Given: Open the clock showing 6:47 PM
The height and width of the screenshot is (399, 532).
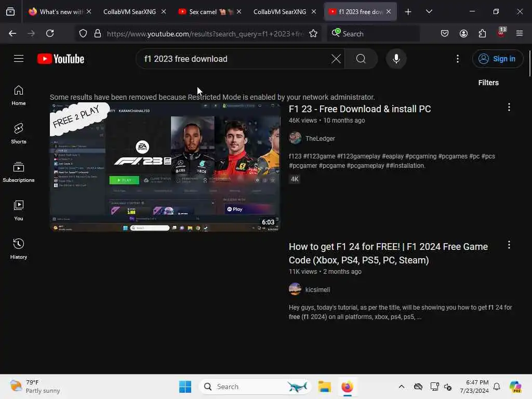Looking at the screenshot, I should click(x=474, y=387).
